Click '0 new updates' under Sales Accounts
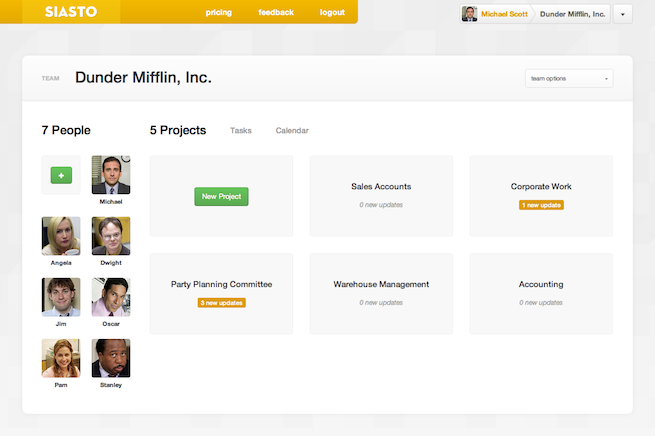 pyautogui.click(x=381, y=205)
